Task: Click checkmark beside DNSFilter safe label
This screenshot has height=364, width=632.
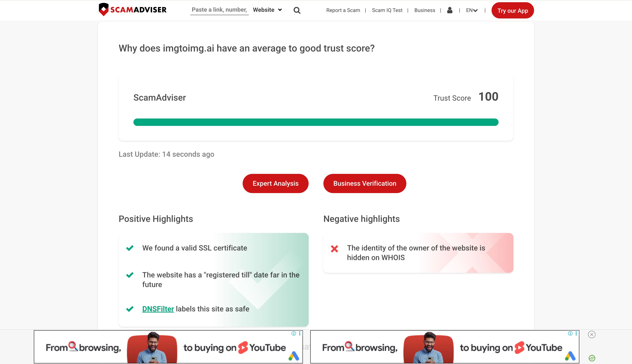Action: pos(130,309)
